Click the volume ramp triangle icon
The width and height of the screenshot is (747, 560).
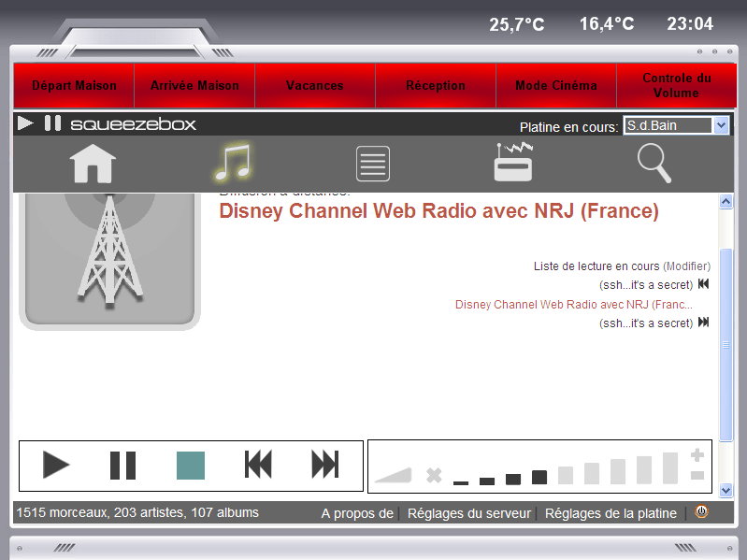click(x=394, y=475)
